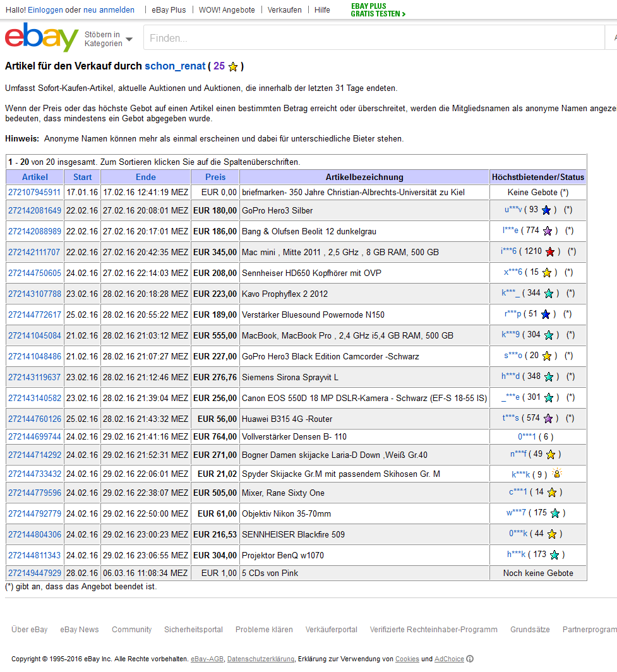Viewport: 617px width, 672px height.
Task: Open item 272149447929 for 5 CDs von Pink
Action: 34,573
